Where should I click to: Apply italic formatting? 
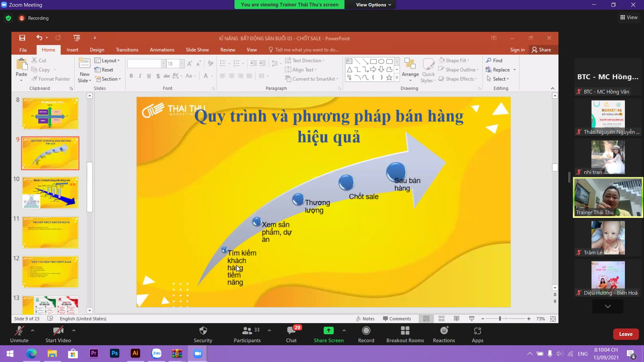pos(140,76)
